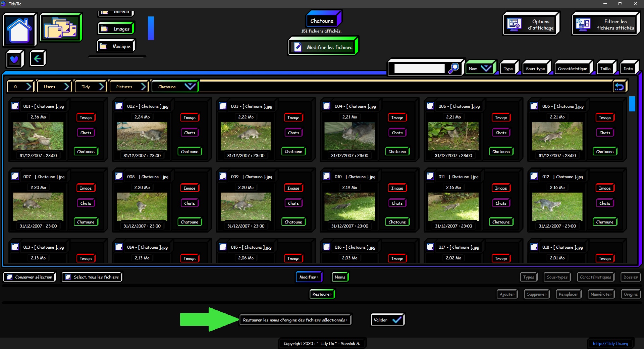Expand the Users breadcrumb
Screen dimensions: 644x349
click(54, 87)
